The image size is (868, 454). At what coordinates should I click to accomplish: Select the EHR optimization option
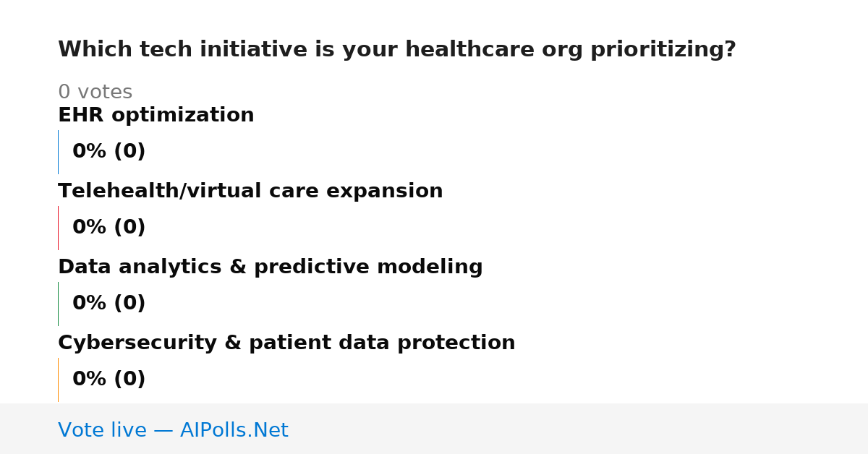point(156,116)
